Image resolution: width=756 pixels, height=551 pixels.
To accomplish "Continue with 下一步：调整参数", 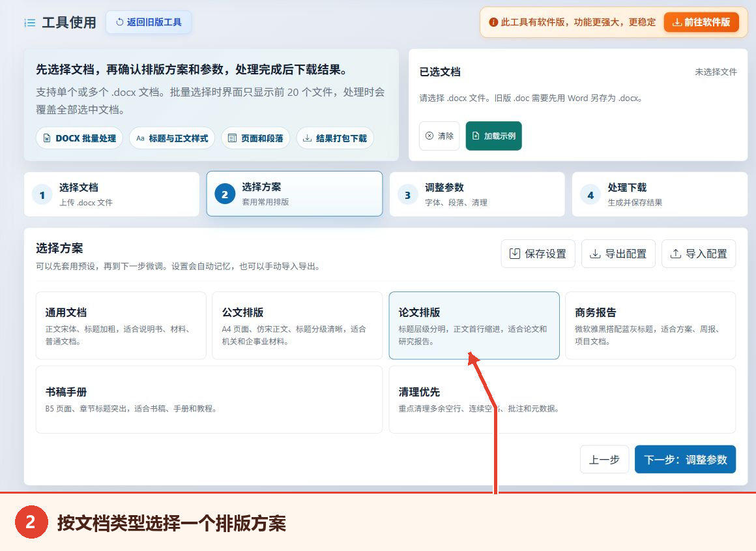I will click(x=685, y=459).
